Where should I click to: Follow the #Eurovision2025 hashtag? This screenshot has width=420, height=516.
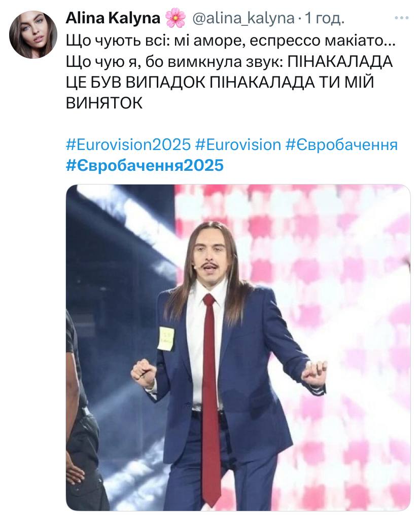128,144
